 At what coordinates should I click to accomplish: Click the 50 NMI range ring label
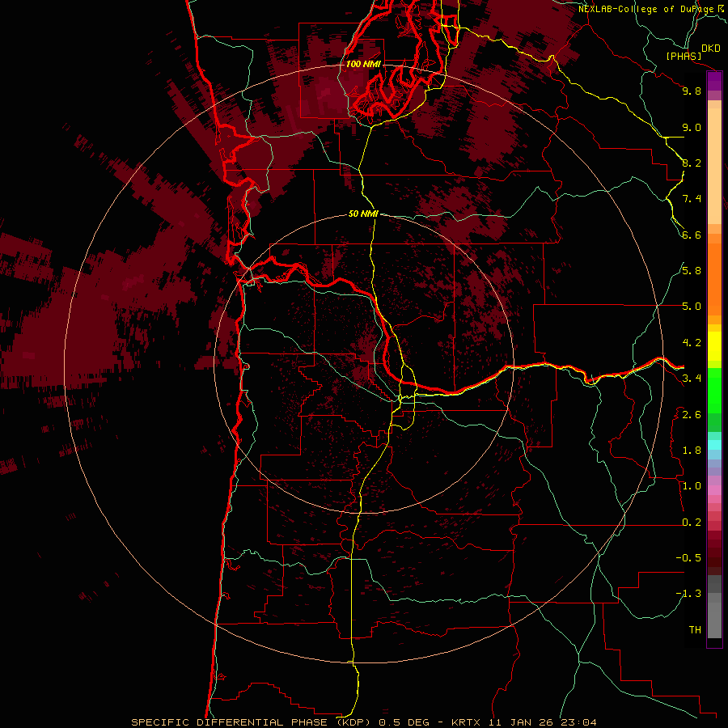(363, 214)
